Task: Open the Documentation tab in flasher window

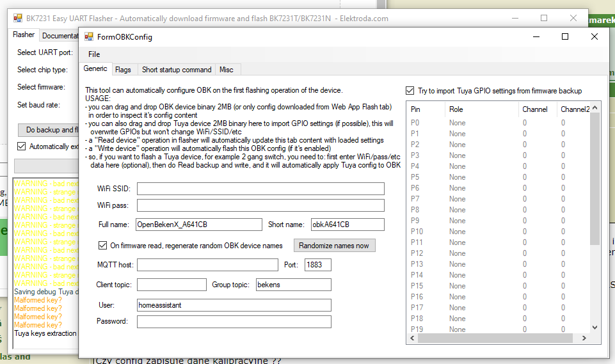Action: [x=60, y=36]
